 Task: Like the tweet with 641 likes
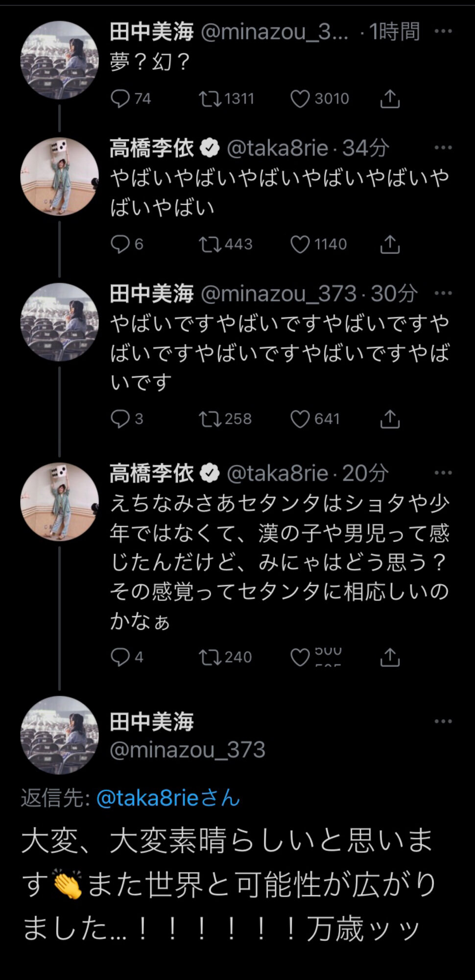point(300,419)
